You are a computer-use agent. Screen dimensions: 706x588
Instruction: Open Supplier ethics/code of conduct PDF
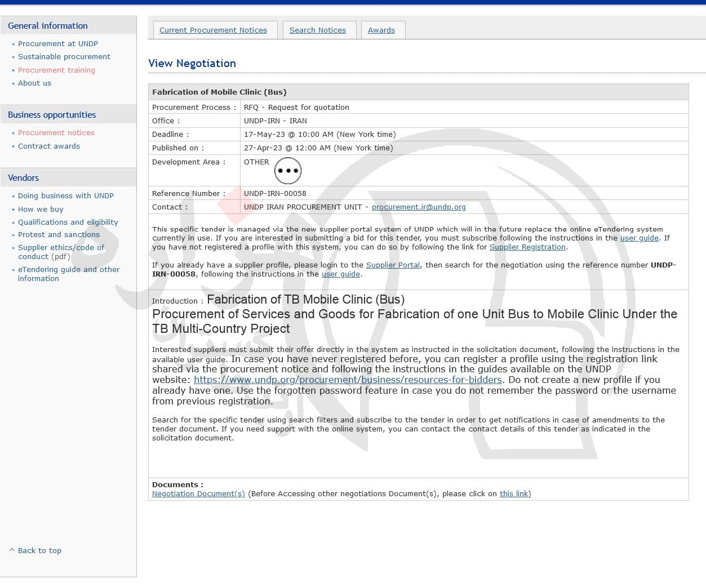61,252
